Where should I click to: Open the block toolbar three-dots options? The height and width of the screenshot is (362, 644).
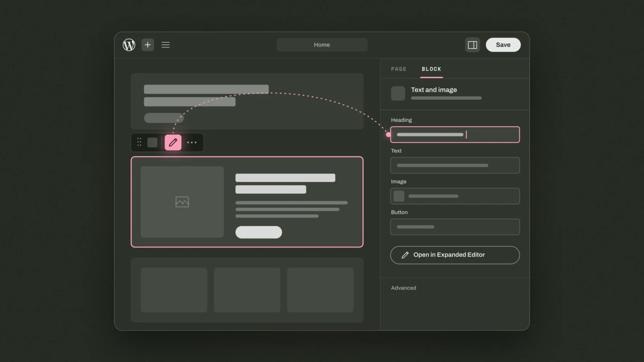click(192, 143)
